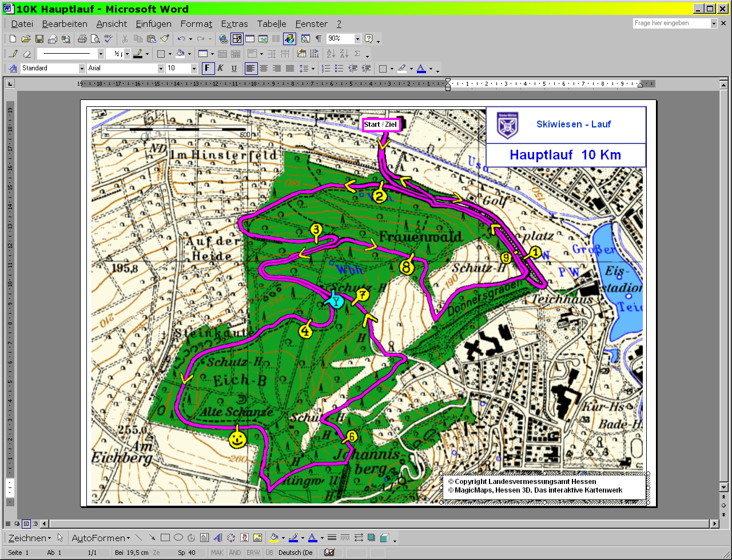Click the Zeichnen button on the drawing toolbar
The width and height of the screenshot is (732, 560).
29,538
